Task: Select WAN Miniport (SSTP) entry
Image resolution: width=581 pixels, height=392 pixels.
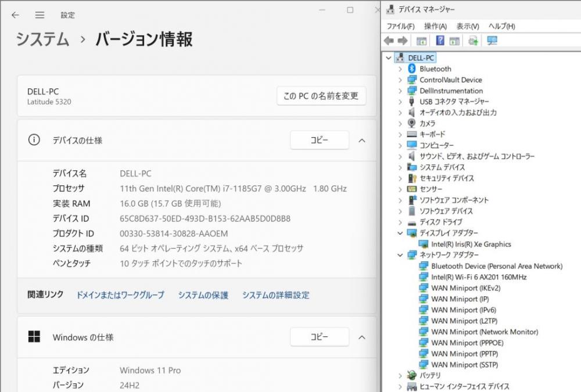Action: [465, 365]
